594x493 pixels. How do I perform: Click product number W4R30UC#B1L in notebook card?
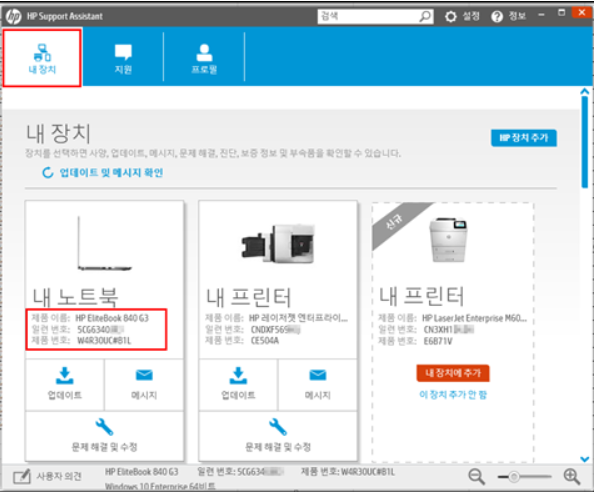(x=104, y=341)
